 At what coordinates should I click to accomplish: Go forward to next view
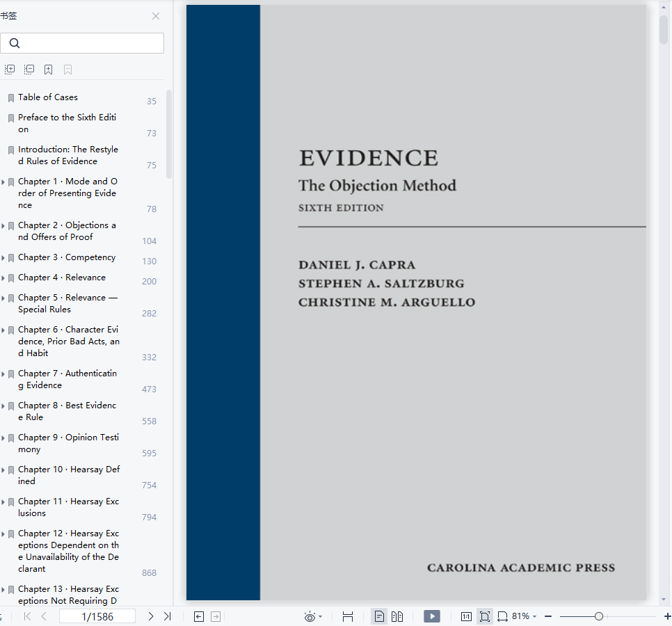216,616
